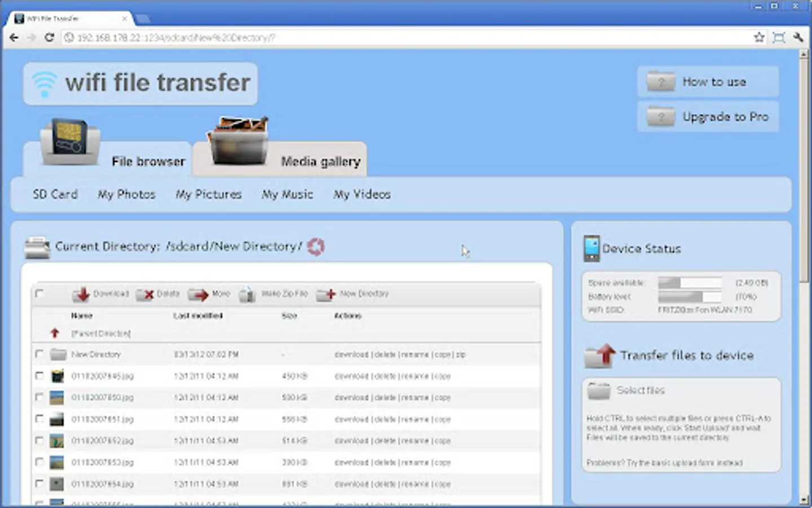Click the thumbnail of the 450 KB jpg
This screenshot has width=812, height=508.
57,376
